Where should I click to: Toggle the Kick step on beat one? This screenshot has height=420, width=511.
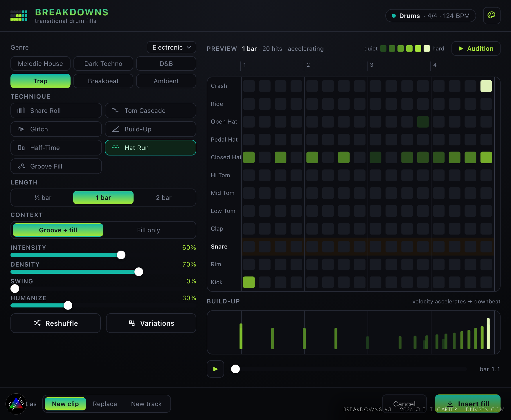249,282
